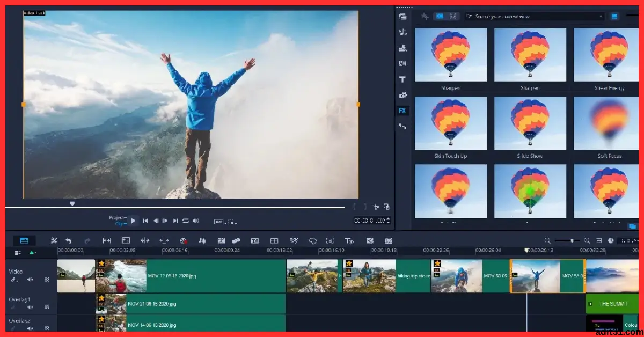Image resolution: width=644 pixels, height=337 pixels.
Task: Open the Title (T) library icon
Action: pyautogui.click(x=402, y=79)
